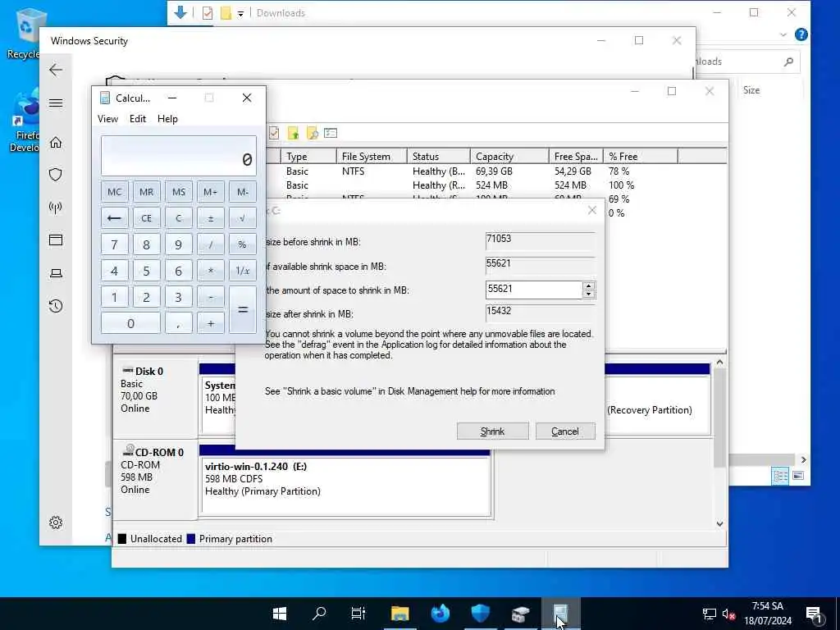Viewport: 840px width, 630px height.
Task: Open the notification center icon
Action: [x=814, y=614]
